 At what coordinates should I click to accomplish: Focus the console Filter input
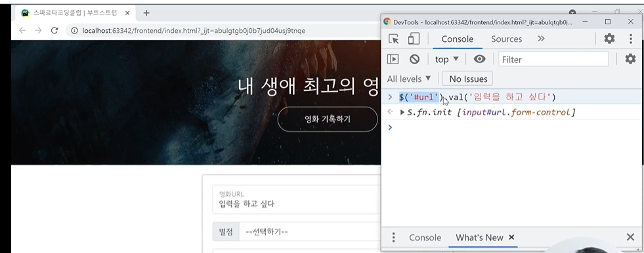tap(553, 60)
